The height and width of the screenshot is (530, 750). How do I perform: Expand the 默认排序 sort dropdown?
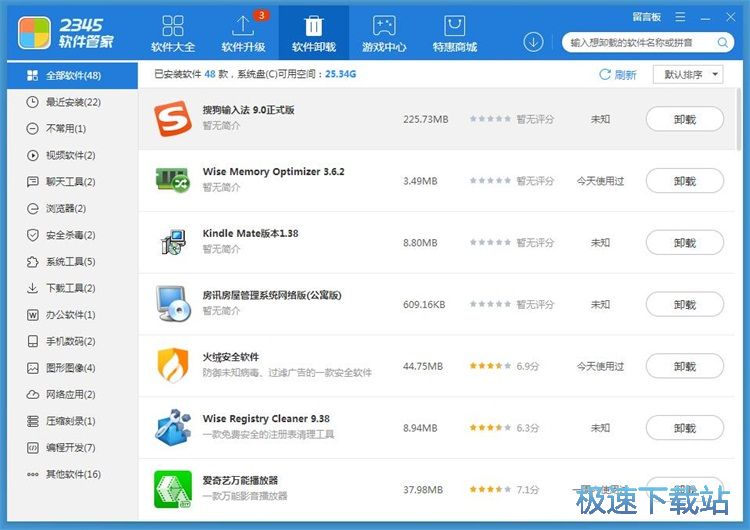(688, 75)
